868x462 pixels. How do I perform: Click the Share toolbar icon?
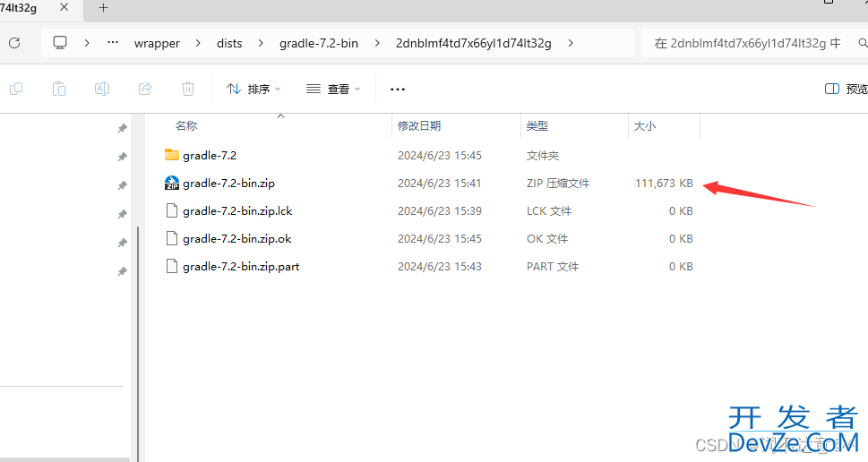145,89
